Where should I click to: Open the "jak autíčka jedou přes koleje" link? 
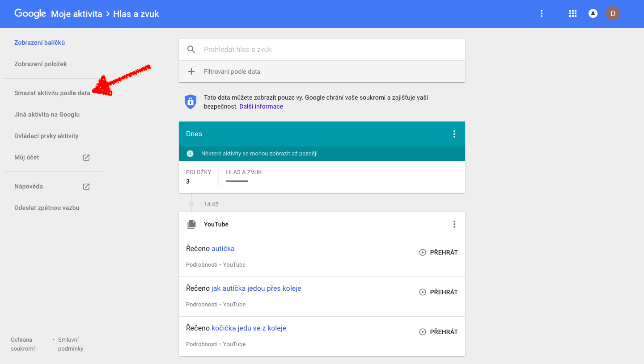[x=256, y=289]
